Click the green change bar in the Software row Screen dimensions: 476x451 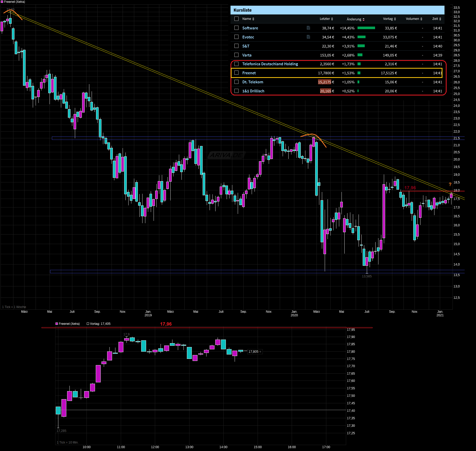coord(366,28)
